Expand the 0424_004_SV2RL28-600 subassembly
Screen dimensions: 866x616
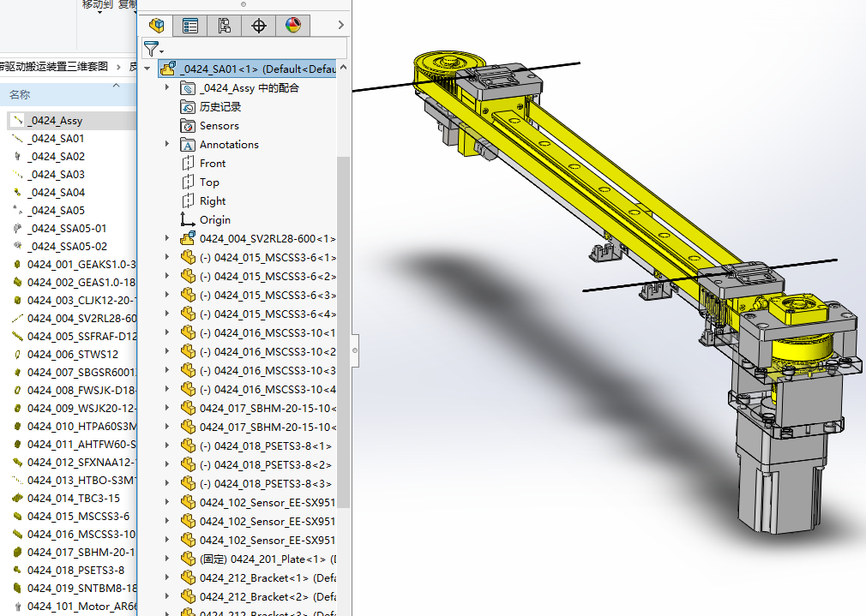pyautogui.click(x=167, y=239)
